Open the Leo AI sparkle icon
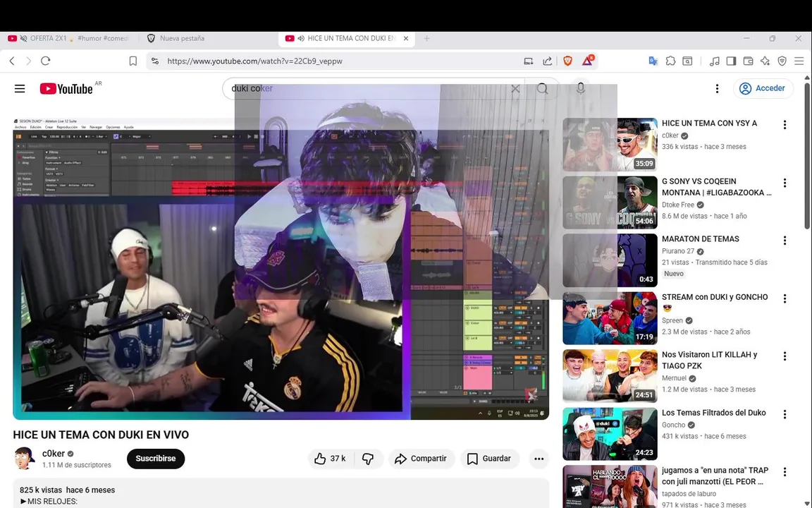 click(x=765, y=61)
